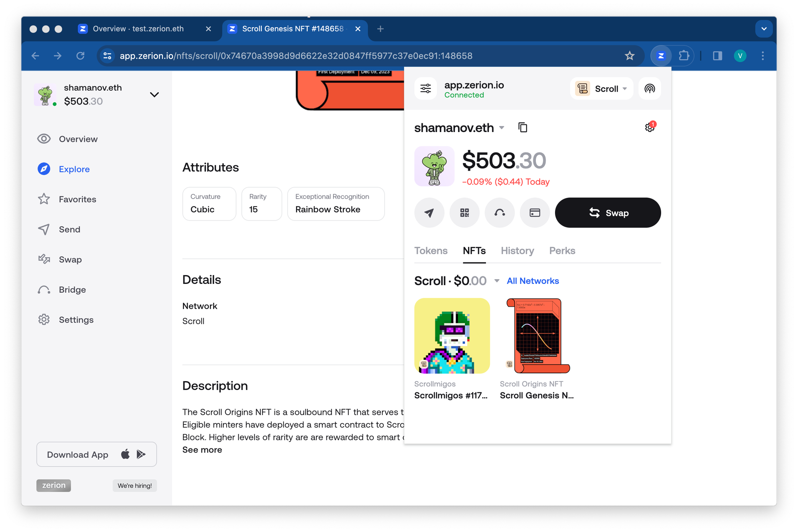Screen dimensions: 798x532
Task: Show the receive QR code button
Action: pos(464,213)
